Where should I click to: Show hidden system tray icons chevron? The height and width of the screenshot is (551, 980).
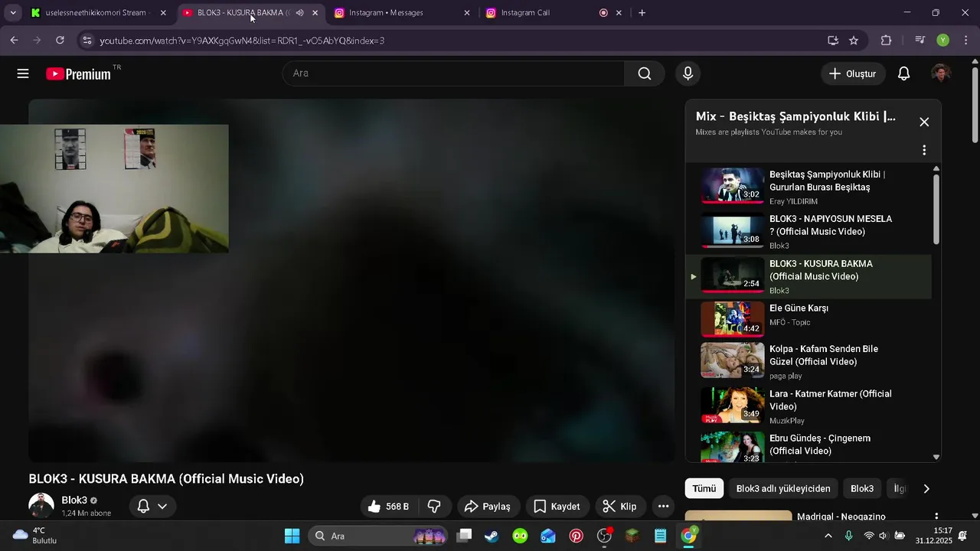click(828, 536)
